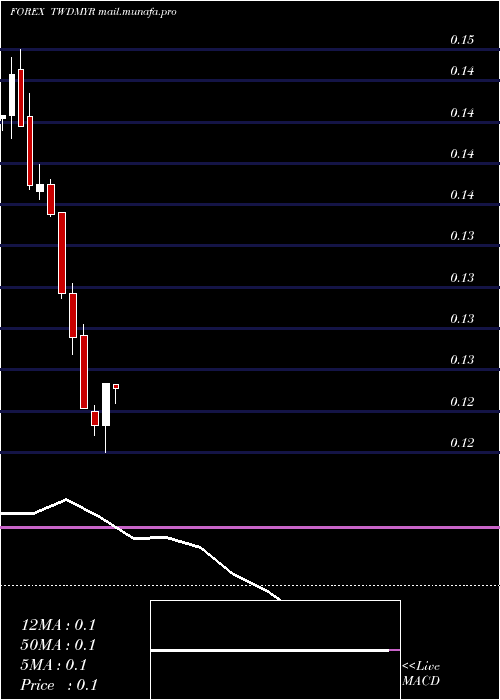Click the "FOREX TWDMYR mail.munafa.pro" chart title

93,12
